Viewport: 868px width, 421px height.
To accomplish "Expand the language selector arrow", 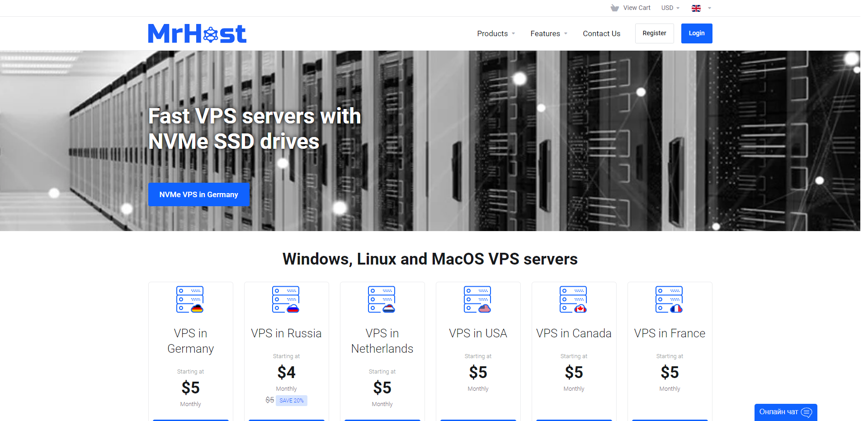I will click(x=709, y=8).
